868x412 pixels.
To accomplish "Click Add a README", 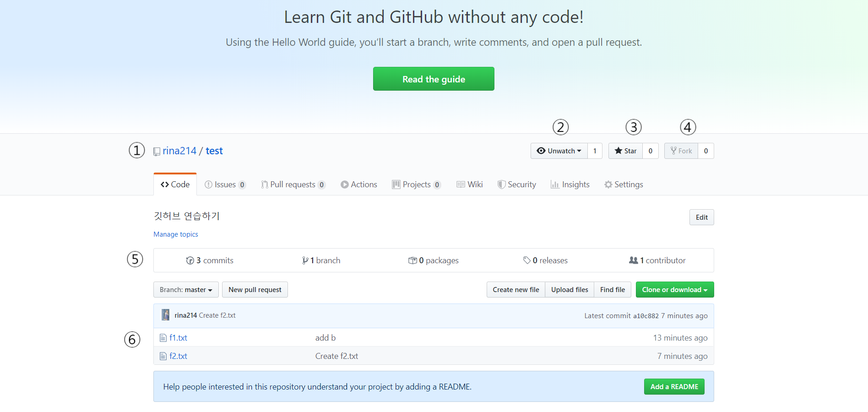I will pyautogui.click(x=674, y=387).
